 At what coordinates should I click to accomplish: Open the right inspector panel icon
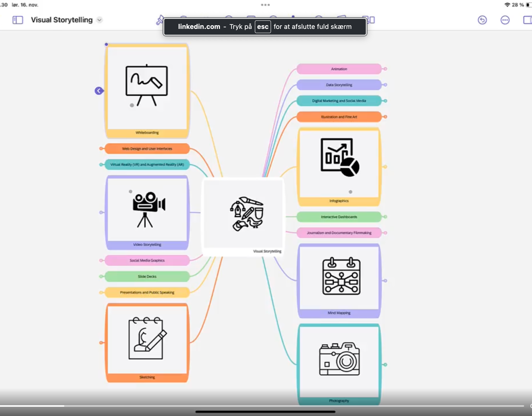tap(528, 20)
